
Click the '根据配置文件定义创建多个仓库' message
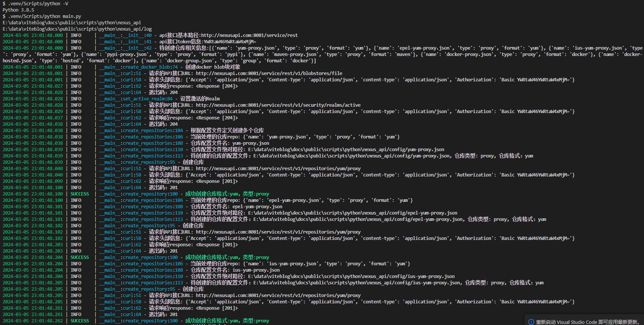[x=227, y=131]
